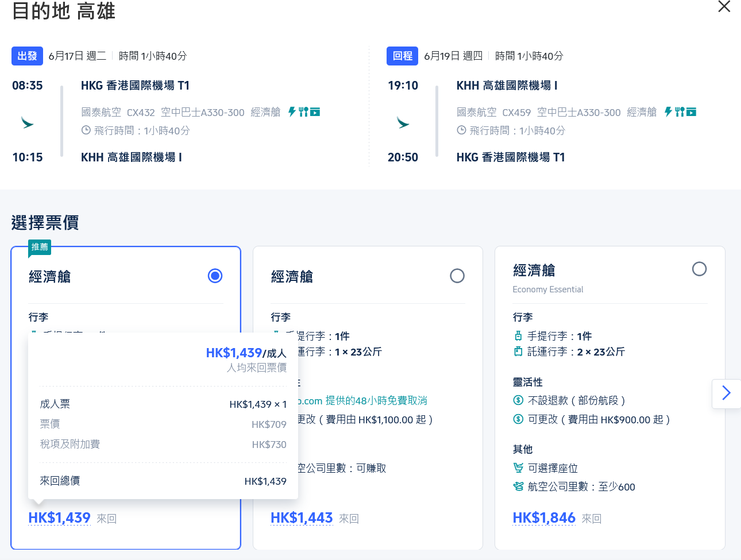
Task: Click the power outlet icon for flight CX432
Action: tap(292, 112)
